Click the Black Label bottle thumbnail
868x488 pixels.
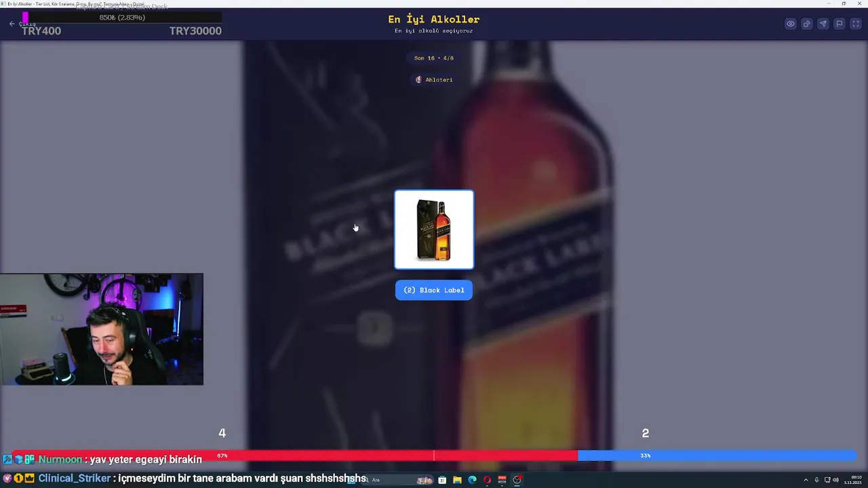[x=434, y=230]
